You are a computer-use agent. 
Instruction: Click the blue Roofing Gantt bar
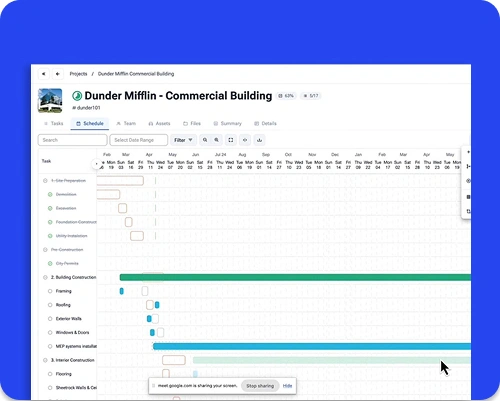tap(157, 305)
